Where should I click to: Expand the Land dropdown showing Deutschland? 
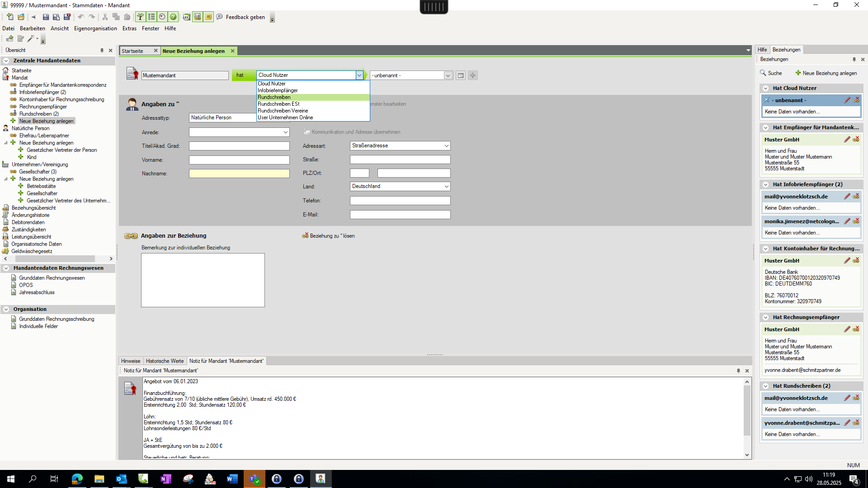446,187
